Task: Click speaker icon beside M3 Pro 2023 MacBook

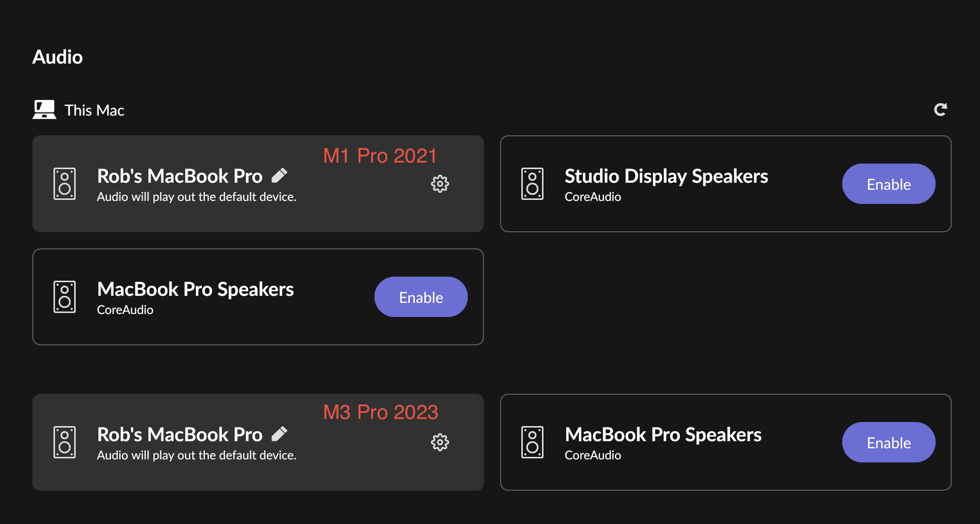Action: coord(65,442)
